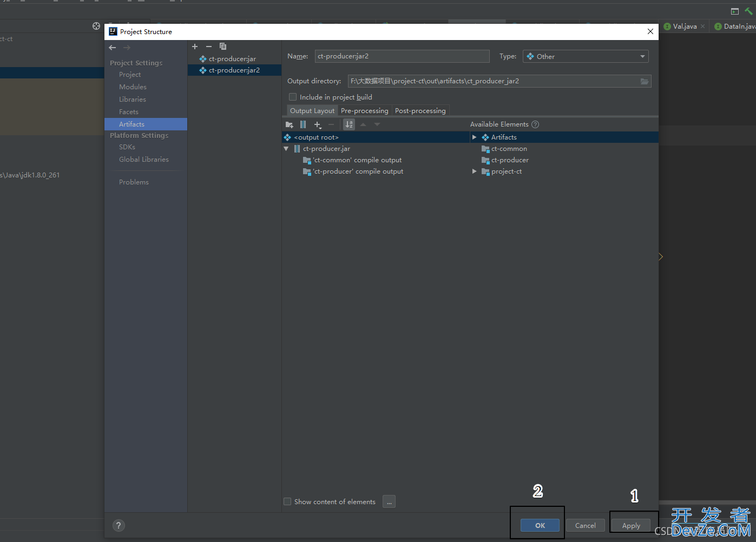Select Artifacts in the settings sidebar

[x=146, y=124]
